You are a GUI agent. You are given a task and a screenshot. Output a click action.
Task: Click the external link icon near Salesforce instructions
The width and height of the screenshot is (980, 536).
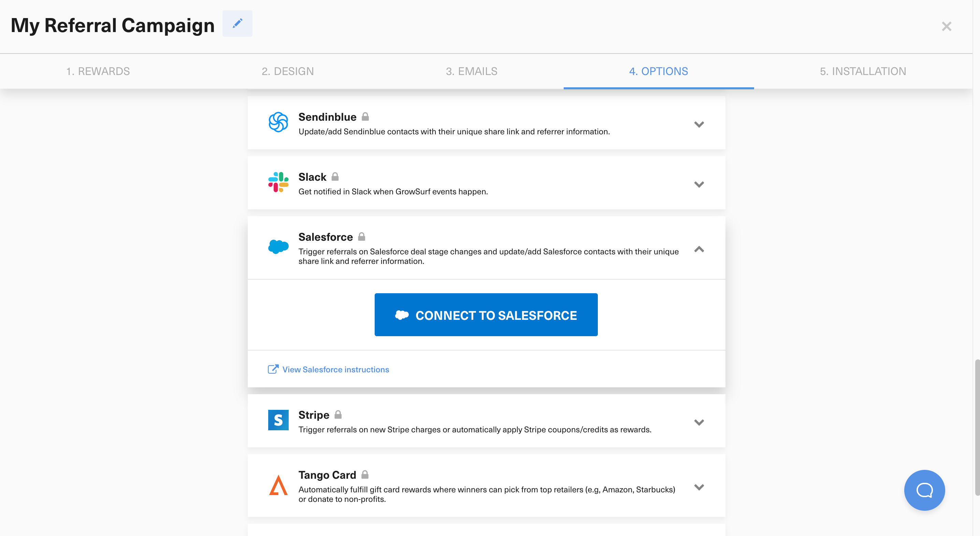click(x=273, y=369)
